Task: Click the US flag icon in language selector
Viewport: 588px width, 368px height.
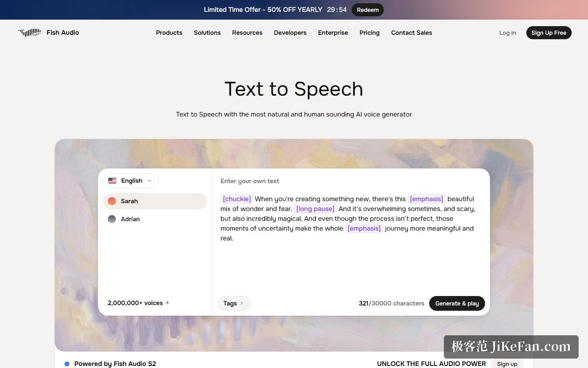Action: [112, 181]
